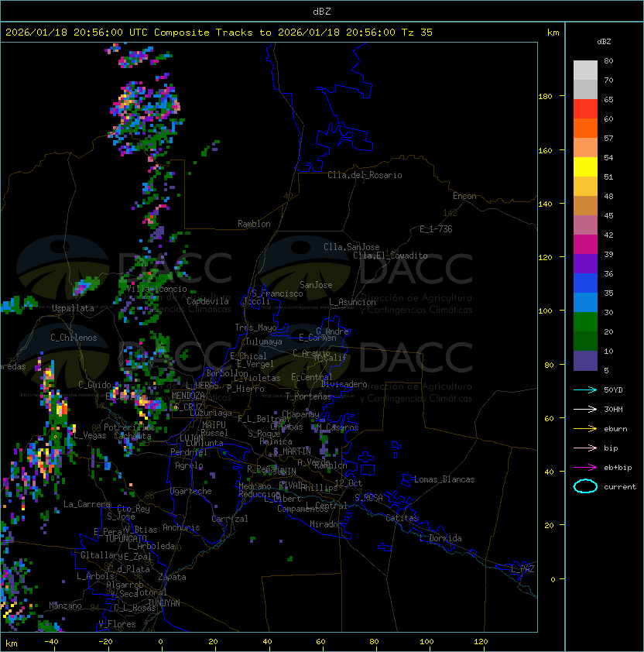Click the 'T_Portenas' map label

click(x=308, y=396)
